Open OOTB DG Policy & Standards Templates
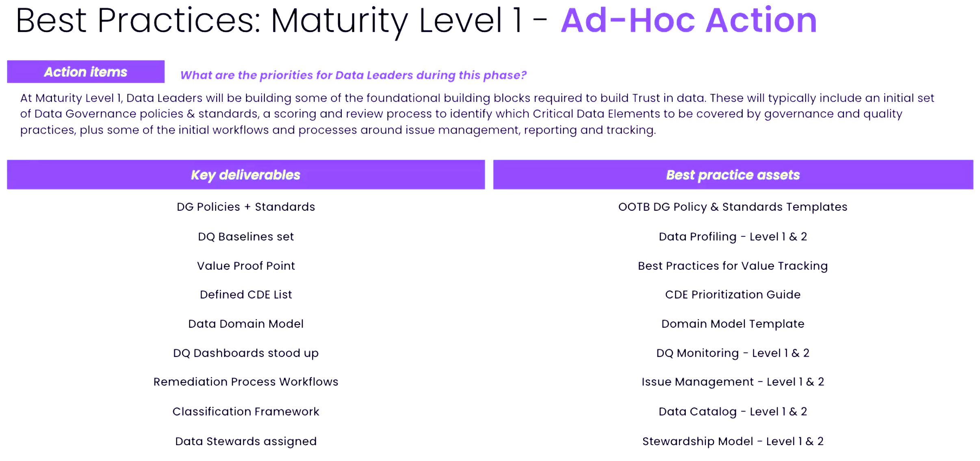This screenshot has height=461, width=980. coord(733,207)
